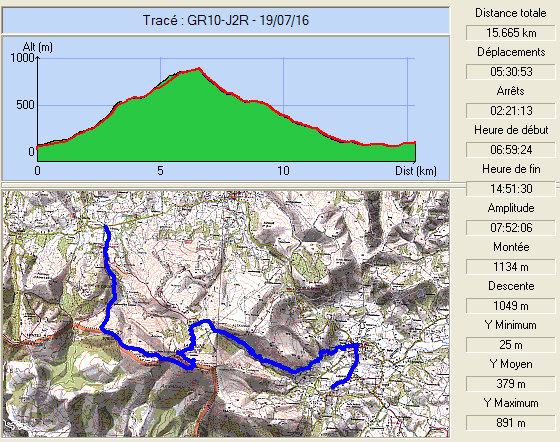The width and height of the screenshot is (560, 442).
Task: Select the Amplitude field 07:52:06
Action: (511, 228)
